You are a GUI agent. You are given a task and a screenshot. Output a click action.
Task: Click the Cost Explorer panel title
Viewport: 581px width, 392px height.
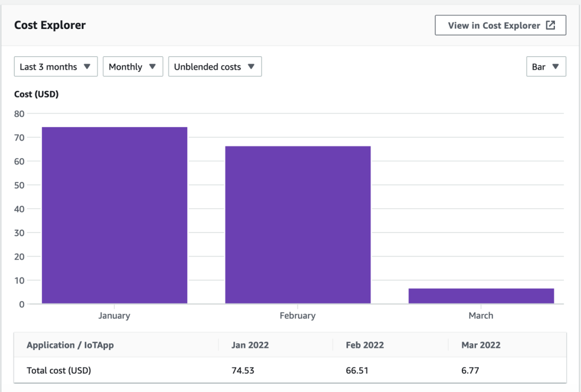[50, 25]
